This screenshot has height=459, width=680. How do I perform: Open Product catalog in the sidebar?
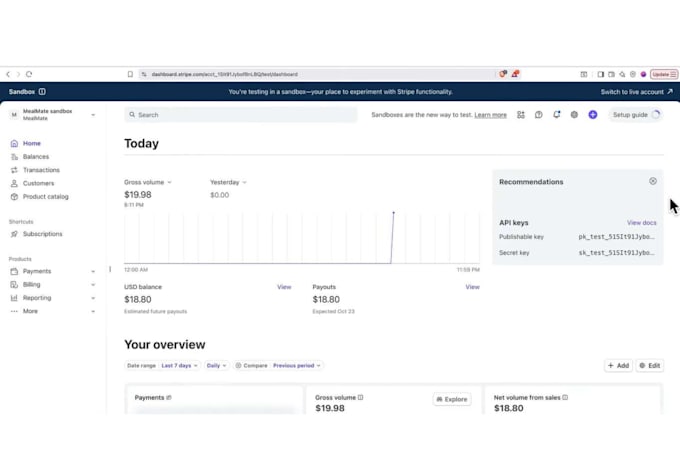tap(46, 197)
